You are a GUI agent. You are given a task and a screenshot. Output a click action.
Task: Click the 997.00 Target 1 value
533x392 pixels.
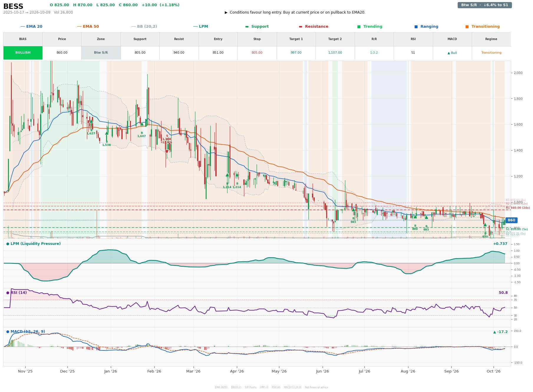pos(296,53)
